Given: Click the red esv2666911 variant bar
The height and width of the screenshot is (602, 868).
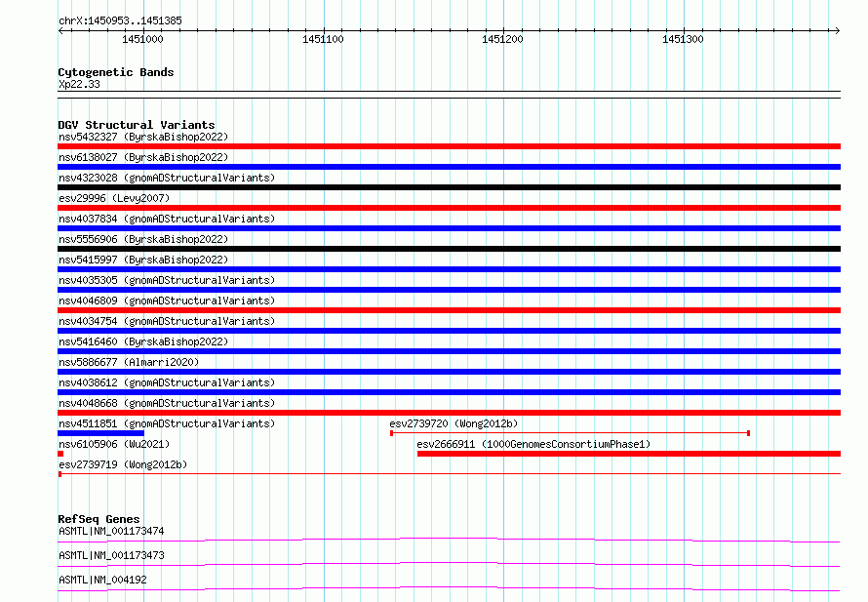Looking at the screenshot, I should [629, 454].
